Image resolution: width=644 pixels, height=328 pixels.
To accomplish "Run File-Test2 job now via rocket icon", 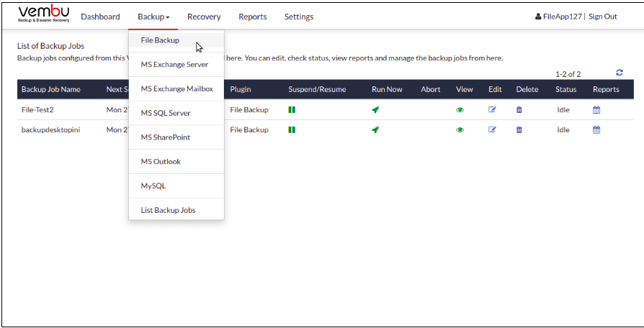I will click(375, 110).
